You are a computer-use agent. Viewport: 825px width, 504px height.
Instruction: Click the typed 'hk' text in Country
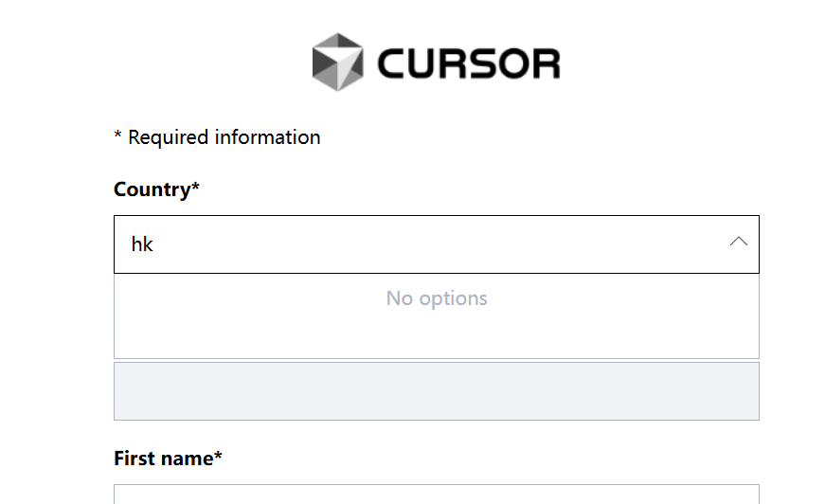pyautogui.click(x=142, y=244)
